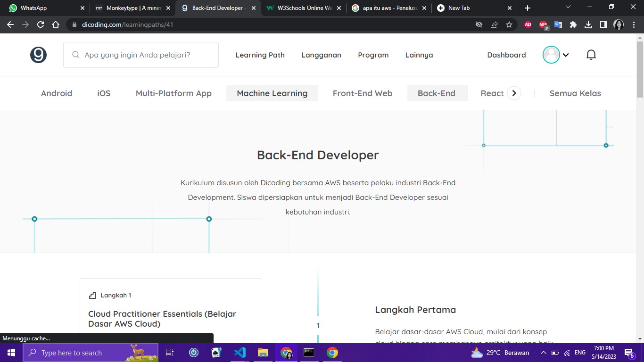Click the Langkah 1 steps icon

tap(92, 295)
